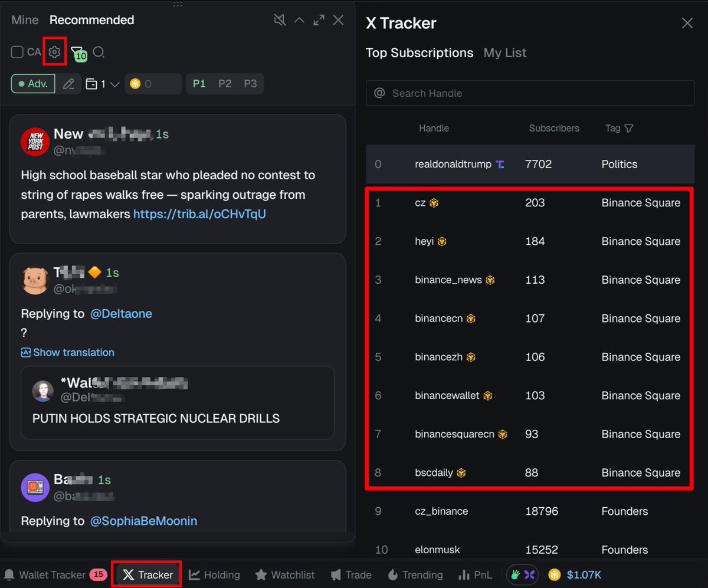Expand the feed panel to fullscreen
This screenshot has width=708, height=588.
pos(319,20)
